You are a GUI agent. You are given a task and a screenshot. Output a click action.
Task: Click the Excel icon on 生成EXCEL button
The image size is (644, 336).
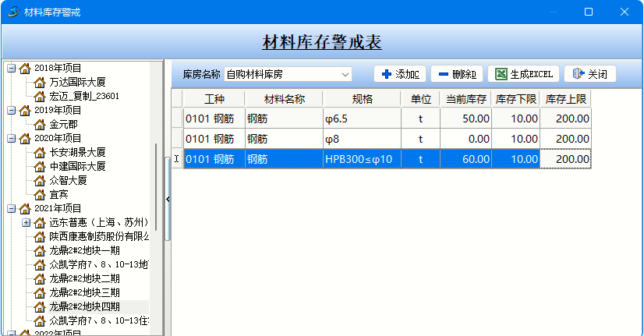coord(501,74)
